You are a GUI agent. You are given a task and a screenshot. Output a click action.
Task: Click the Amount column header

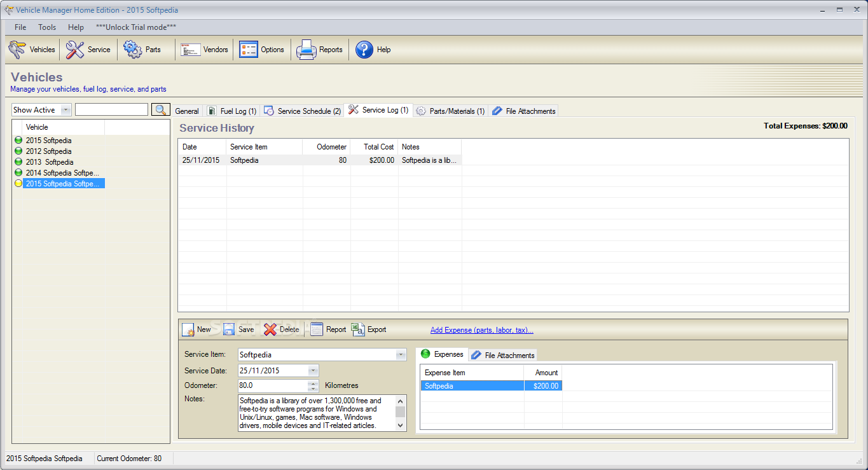pyautogui.click(x=543, y=373)
